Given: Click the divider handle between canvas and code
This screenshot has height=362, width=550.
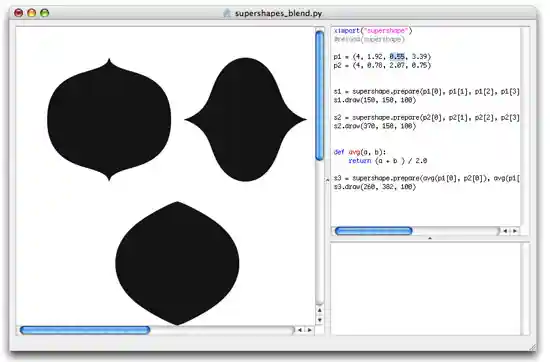Looking at the screenshot, I should pos(327,180).
